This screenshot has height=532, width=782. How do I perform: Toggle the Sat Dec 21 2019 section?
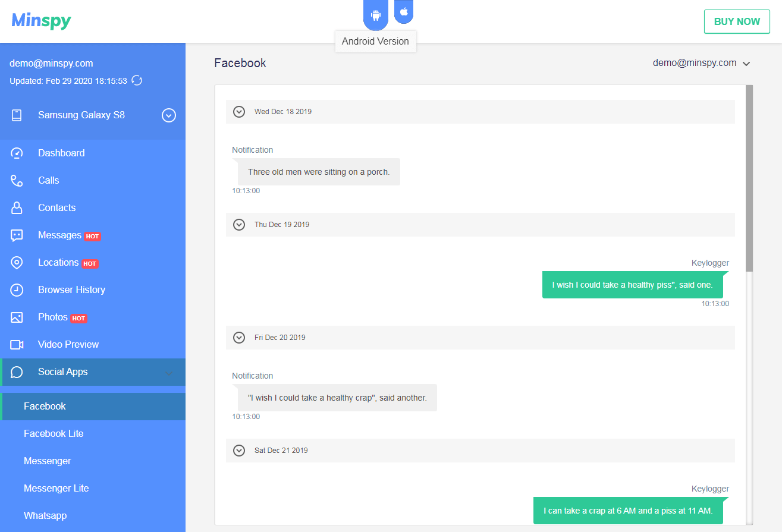(x=239, y=451)
